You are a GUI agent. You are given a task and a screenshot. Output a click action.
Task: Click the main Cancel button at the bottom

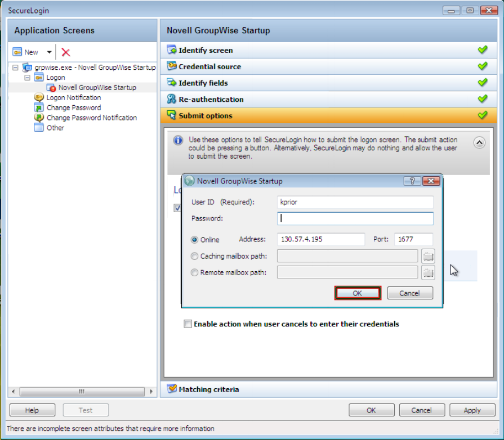(x=422, y=410)
